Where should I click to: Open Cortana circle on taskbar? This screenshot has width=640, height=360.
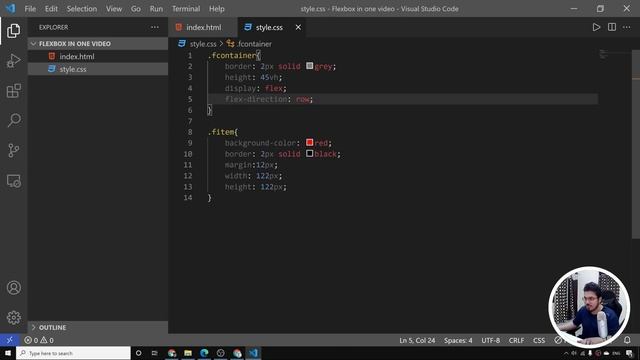pyautogui.click(x=138, y=353)
